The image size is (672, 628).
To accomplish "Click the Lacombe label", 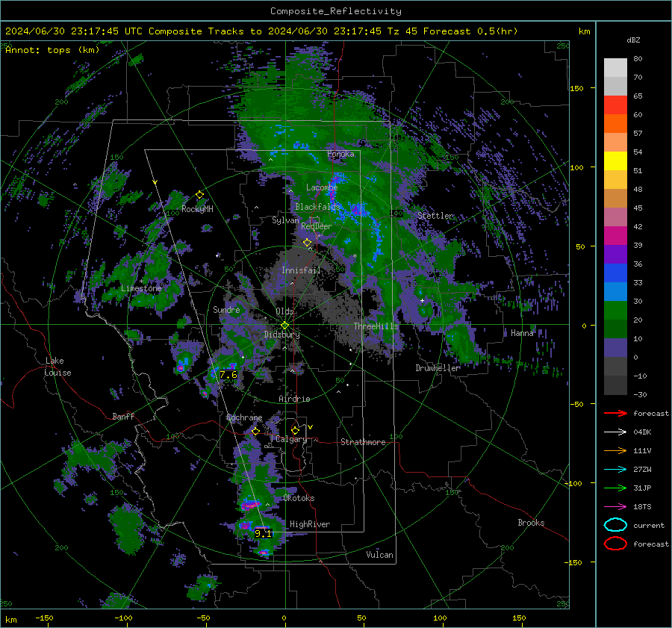I will [x=322, y=187].
